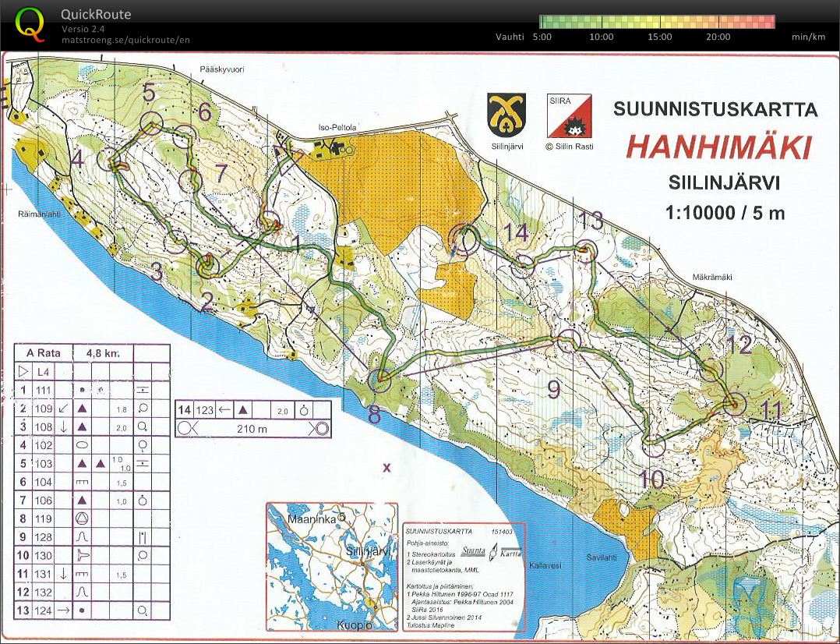Viewport: 840px width, 644px height.
Task: Select the control 2 circle on the map
Action: [207, 265]
